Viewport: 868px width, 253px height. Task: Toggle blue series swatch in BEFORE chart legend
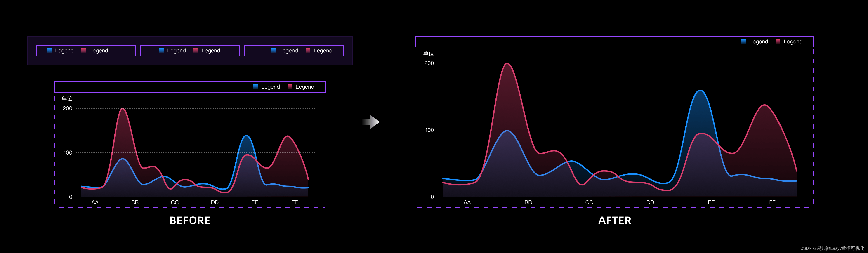[255, 87]
